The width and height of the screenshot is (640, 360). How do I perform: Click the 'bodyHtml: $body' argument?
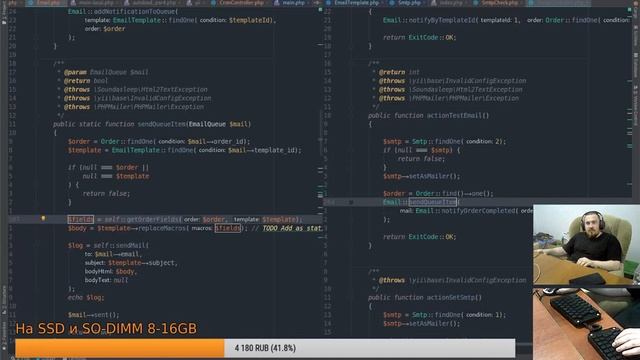coord(109,271)
